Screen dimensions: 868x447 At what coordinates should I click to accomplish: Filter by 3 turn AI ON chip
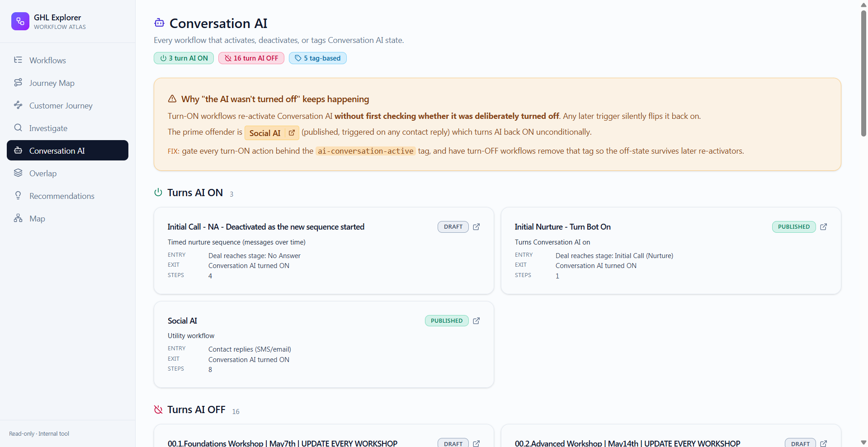tap(184, 58)
